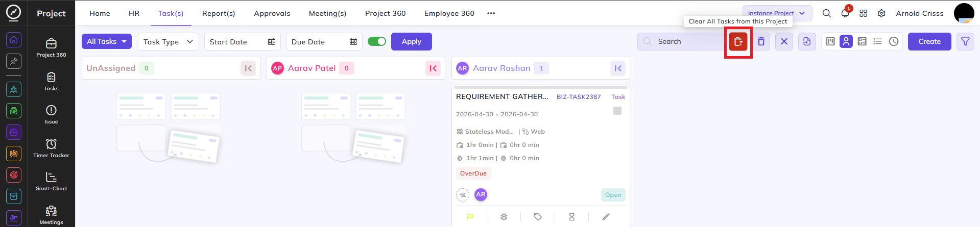
Task: Click the BIZ-TASK2387 link
Action: point(579,97)
